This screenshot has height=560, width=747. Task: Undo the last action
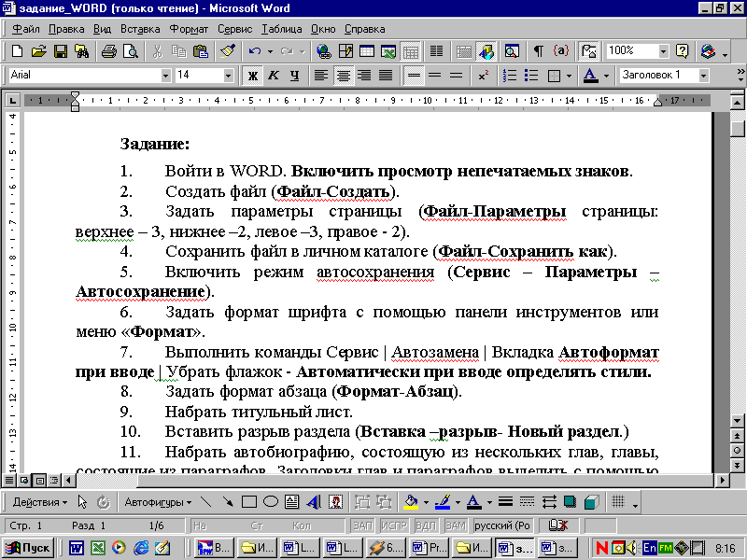point(254,51)
